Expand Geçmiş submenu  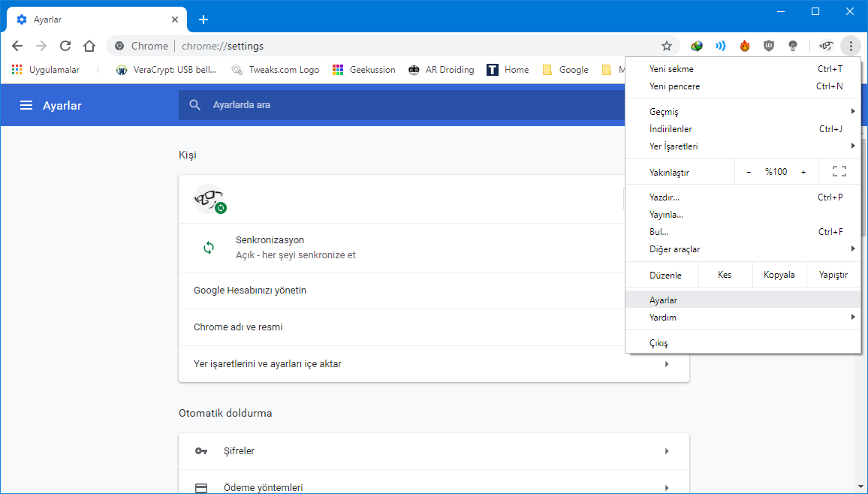click(743, 112)
